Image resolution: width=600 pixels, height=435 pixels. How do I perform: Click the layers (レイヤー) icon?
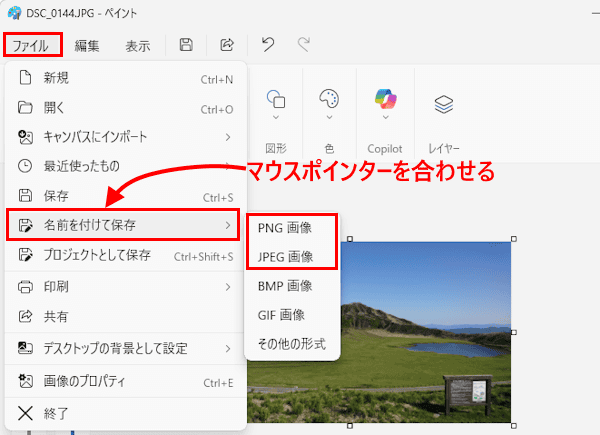point(444,104)
